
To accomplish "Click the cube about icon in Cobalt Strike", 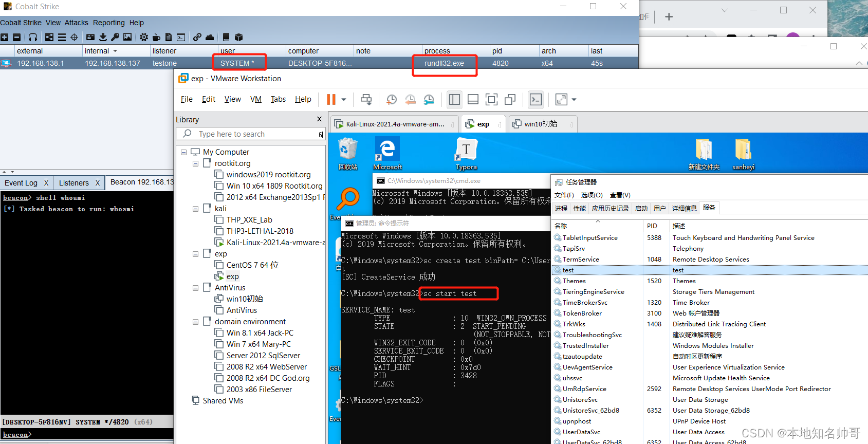I will [x=238, y=37].
